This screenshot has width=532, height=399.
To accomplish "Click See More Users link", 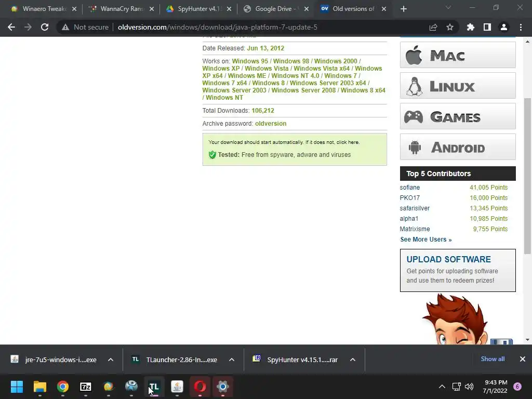I will [x=426, y=240].
